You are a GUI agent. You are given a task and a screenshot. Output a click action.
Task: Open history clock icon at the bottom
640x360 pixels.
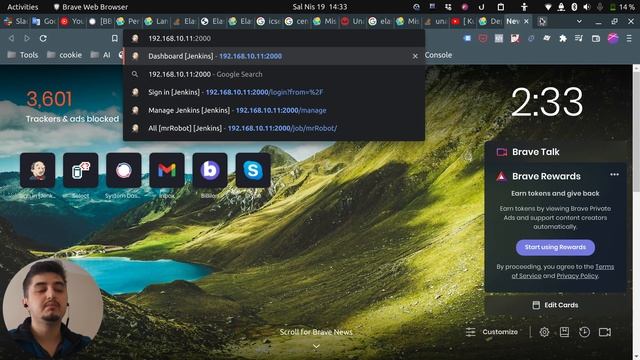pos(584,332)
